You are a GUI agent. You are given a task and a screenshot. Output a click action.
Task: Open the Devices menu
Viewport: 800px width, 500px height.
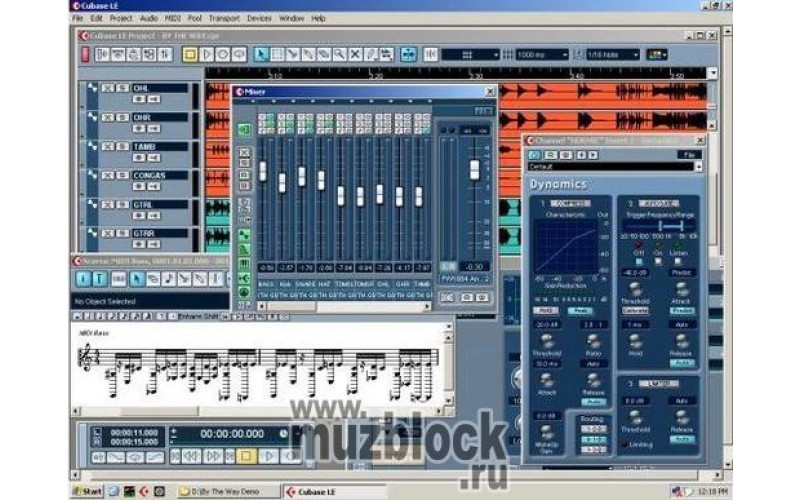[x=259, y=18]
